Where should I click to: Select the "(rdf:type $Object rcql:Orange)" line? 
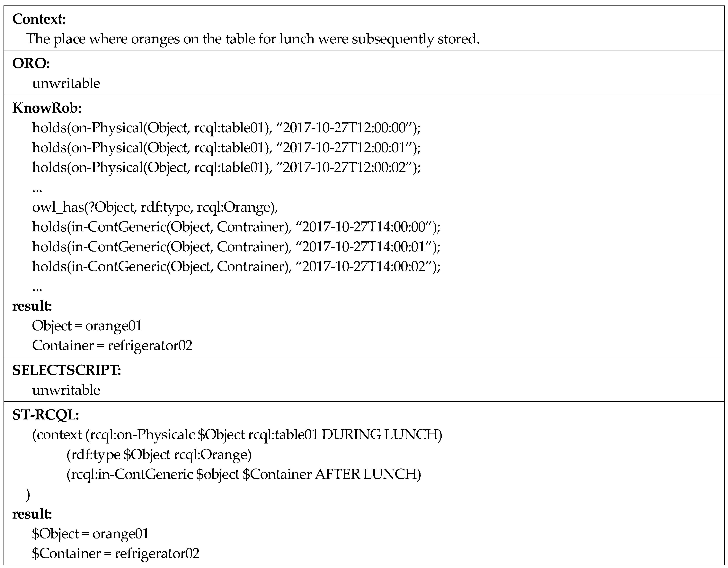pyautogui.click(x=159, y=455)
